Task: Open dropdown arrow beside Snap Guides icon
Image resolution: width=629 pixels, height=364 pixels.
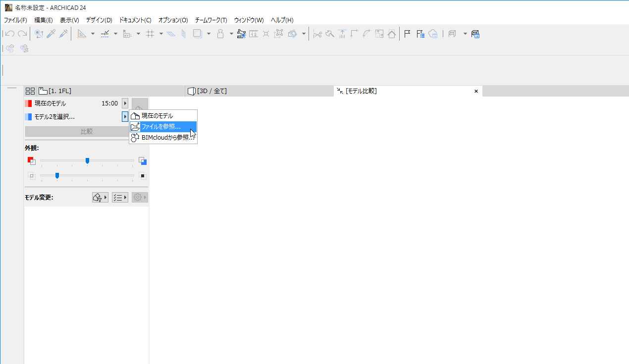Action: point(115,34)
